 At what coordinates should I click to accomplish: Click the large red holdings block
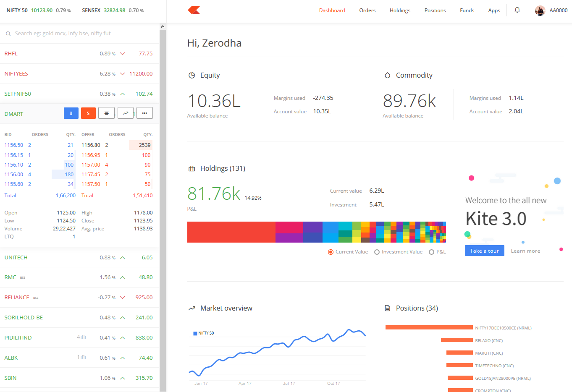click(x=231, y=232)
